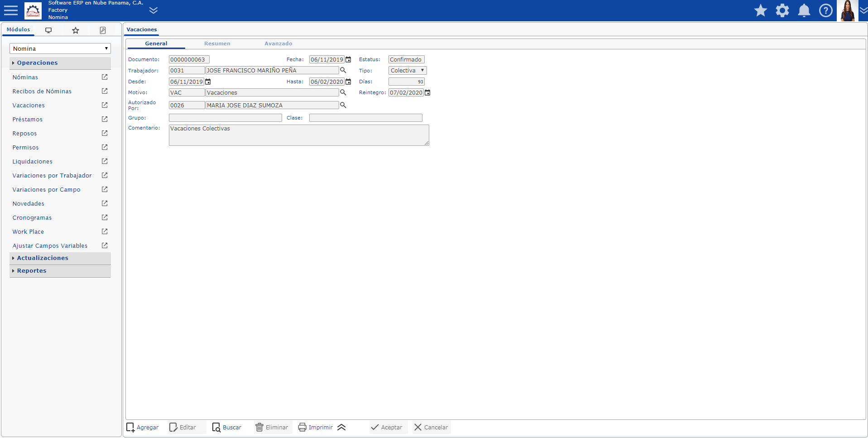Expand print options double chevron
Image resolution: width=868 pixels, height=438 pixels.
342,428
